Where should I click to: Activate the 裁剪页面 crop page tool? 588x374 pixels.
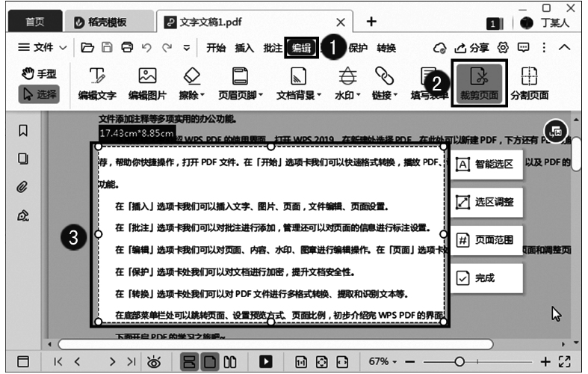[479, 82]
